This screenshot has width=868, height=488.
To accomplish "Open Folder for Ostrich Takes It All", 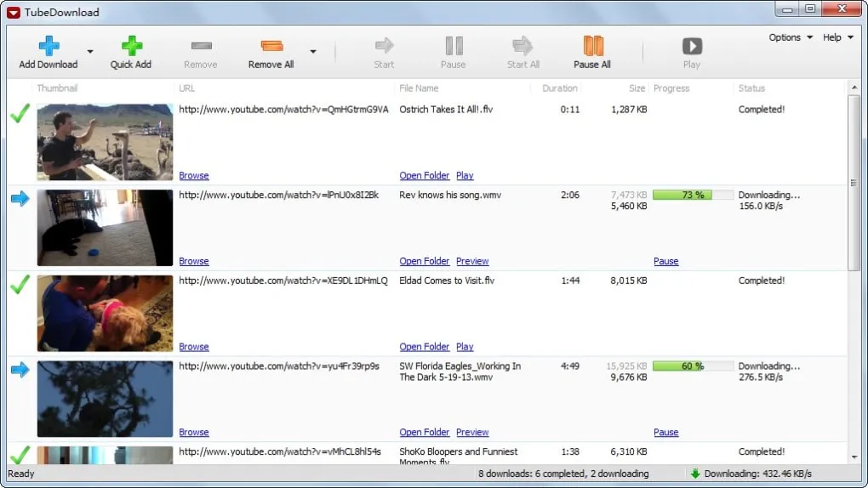I will click(425, 175).
